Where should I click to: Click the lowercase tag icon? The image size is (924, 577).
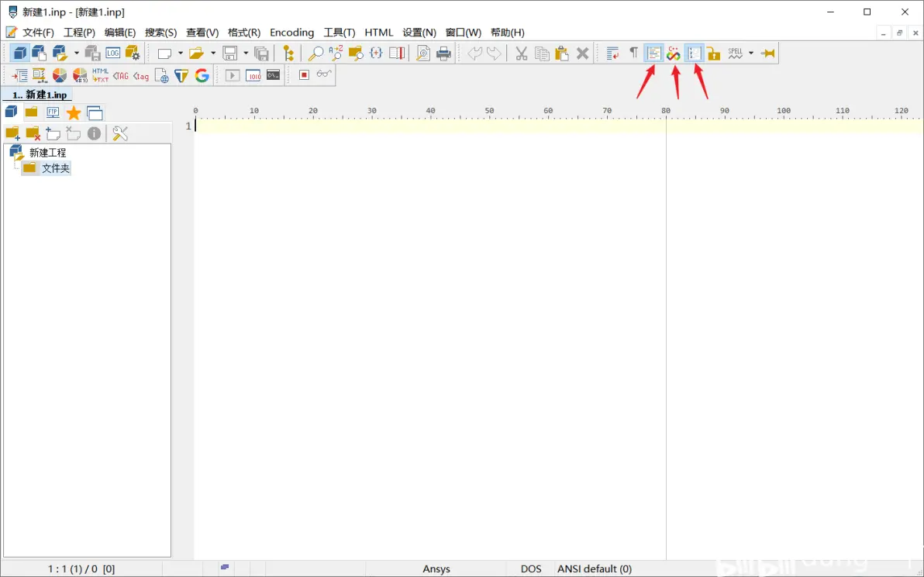141,76
